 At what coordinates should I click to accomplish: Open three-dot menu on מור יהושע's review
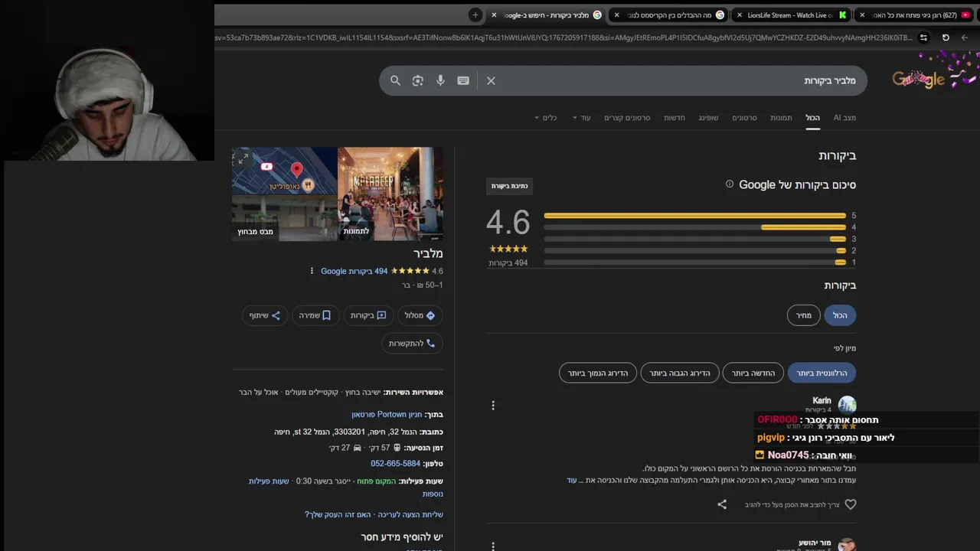tap(493, 546)
